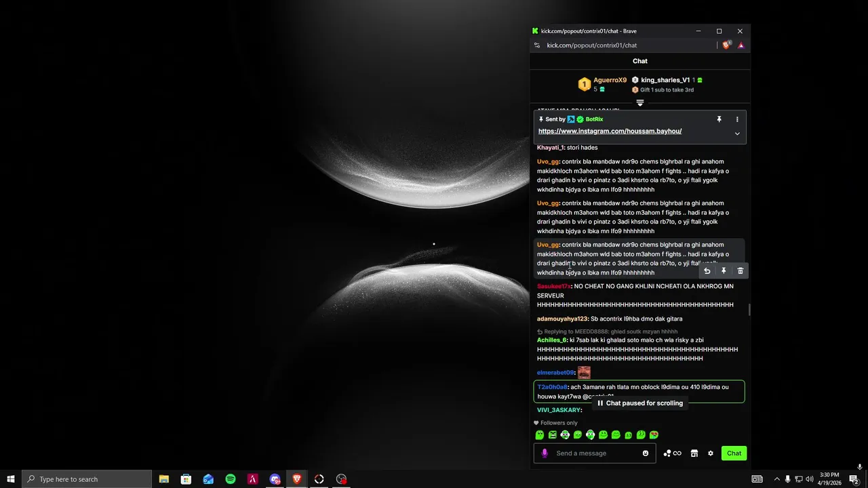The image size is (868, 488).
Task: Click the Brave Rewards triangle icon
Action: [741, 45]
